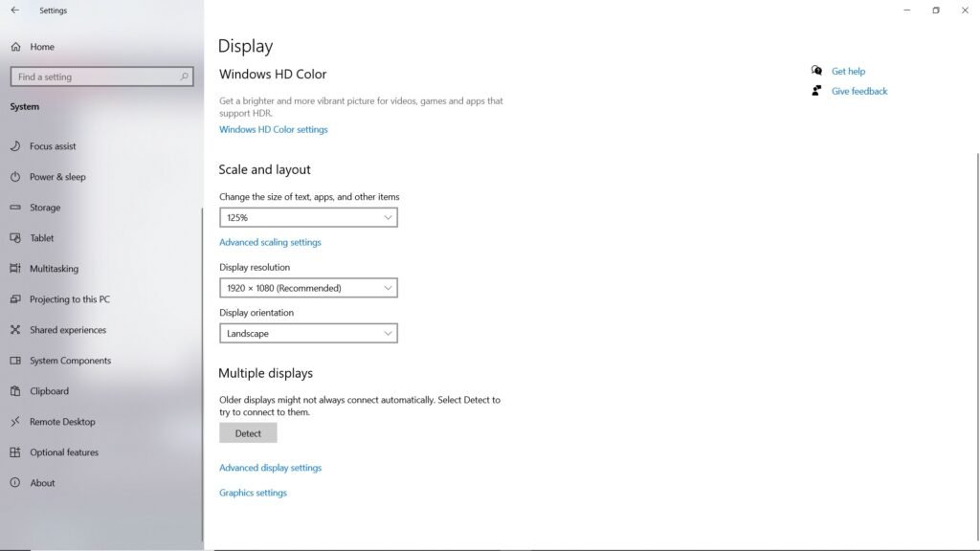Expand the 125% scaling dropdown
This screenshot has height=551, width=980.
(x=308, y=218)
